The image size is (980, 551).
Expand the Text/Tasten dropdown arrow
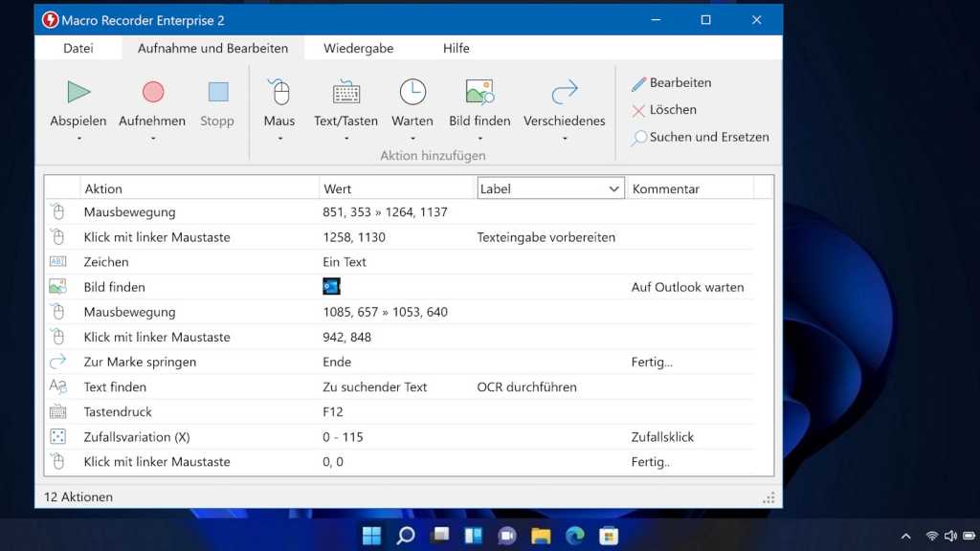click(x=346, y=139)
